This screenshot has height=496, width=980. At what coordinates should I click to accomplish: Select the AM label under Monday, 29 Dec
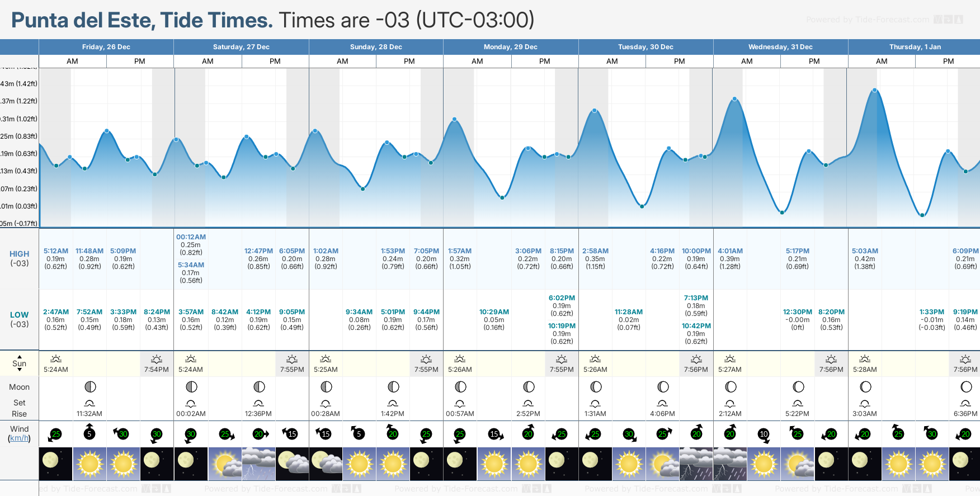477,62
